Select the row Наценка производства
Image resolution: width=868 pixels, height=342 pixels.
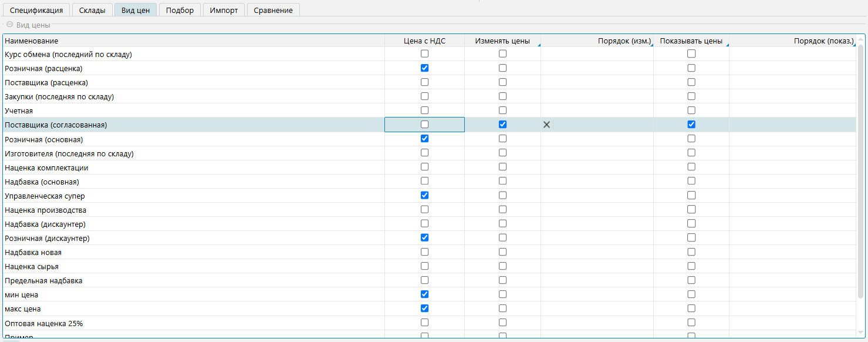click(x=429, y=209)
